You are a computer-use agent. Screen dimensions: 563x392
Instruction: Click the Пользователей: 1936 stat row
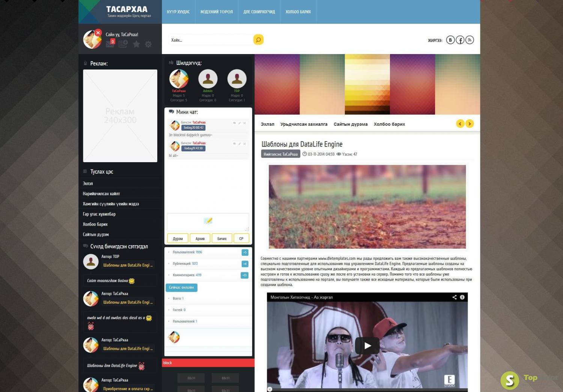pos(208,252)
